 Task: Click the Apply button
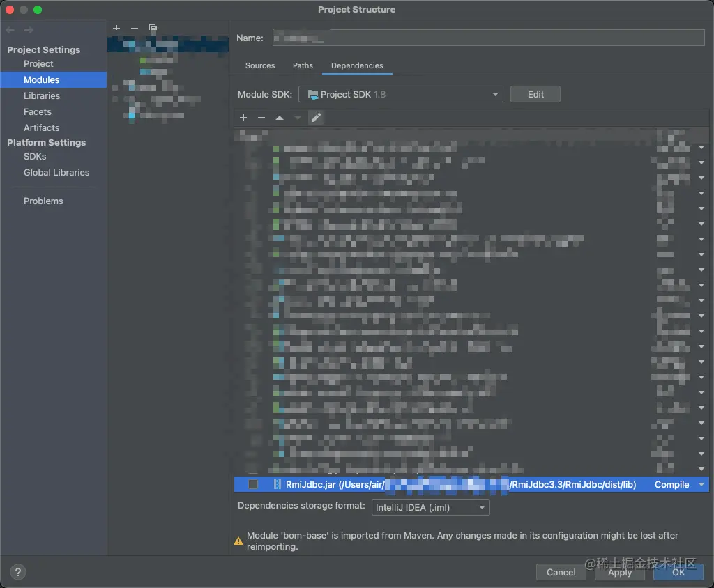point(620,572)
